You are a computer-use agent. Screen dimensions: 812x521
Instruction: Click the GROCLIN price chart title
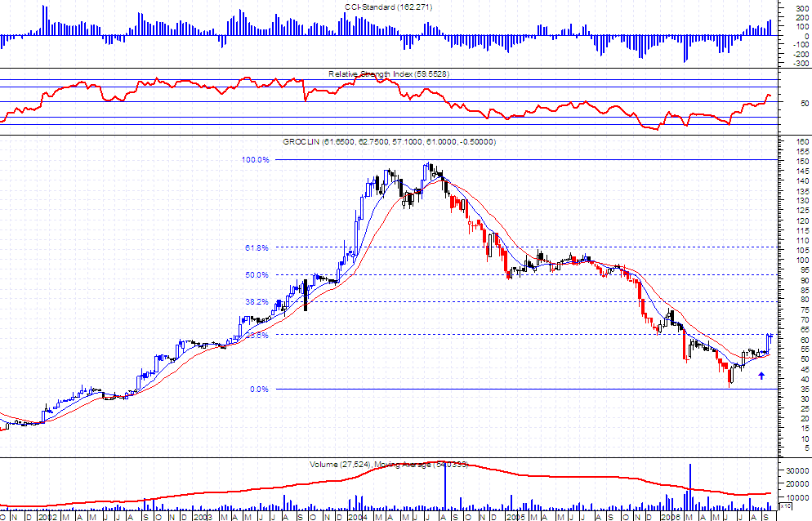point(390,142)
